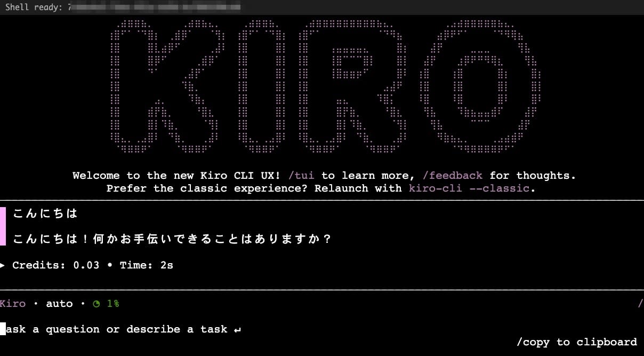Click the kiro-cli --classic command text
The width and height of the screenshot is (644, 356).
coord(469,188)
